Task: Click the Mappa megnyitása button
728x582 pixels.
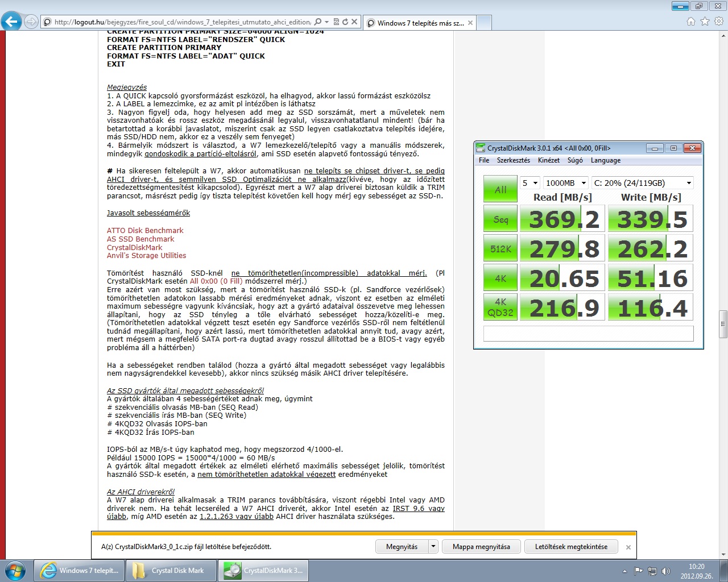Action: click(481, 547)
